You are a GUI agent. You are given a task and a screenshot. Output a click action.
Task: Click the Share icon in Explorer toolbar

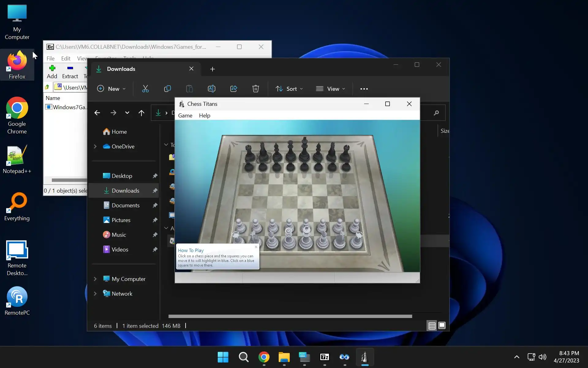coord(234,89)
